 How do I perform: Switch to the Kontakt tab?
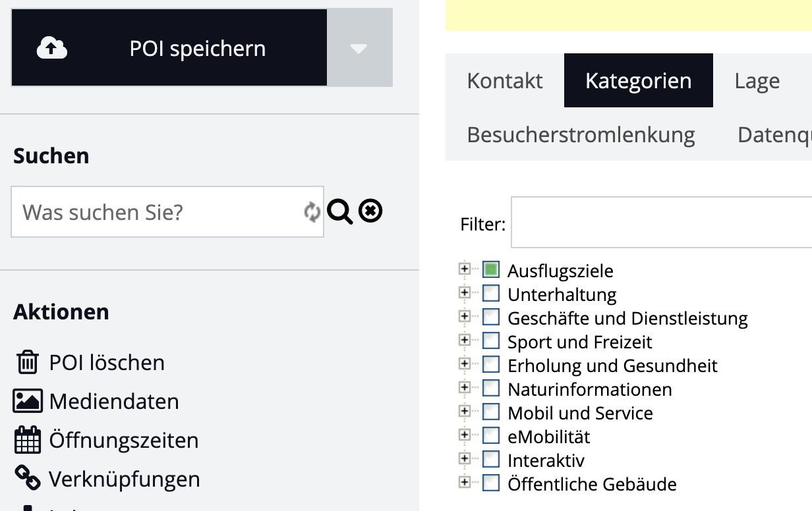coord(505,80)
